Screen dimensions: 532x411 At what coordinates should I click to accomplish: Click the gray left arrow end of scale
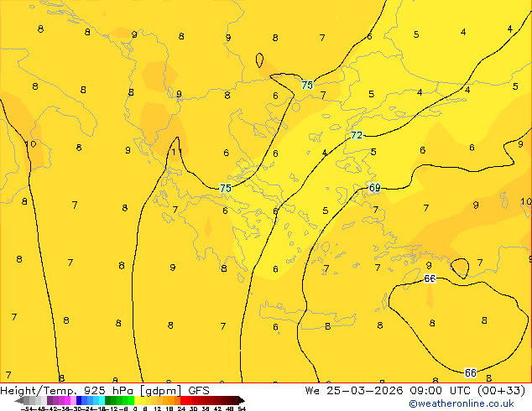point(19,400)
